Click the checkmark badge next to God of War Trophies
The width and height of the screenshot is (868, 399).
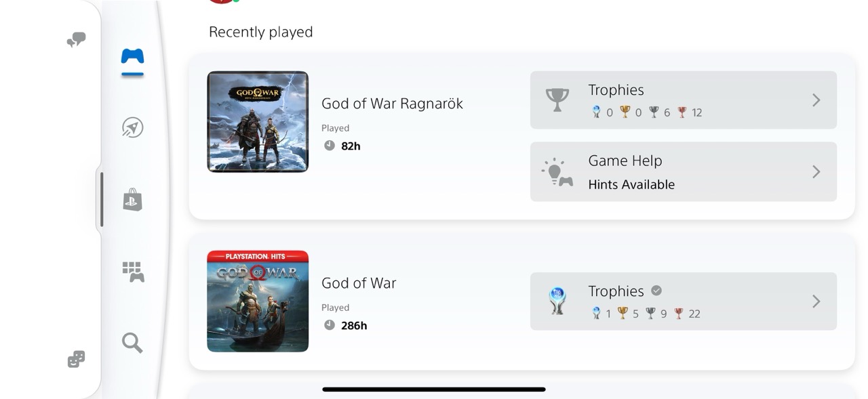[x=656, y=290]
